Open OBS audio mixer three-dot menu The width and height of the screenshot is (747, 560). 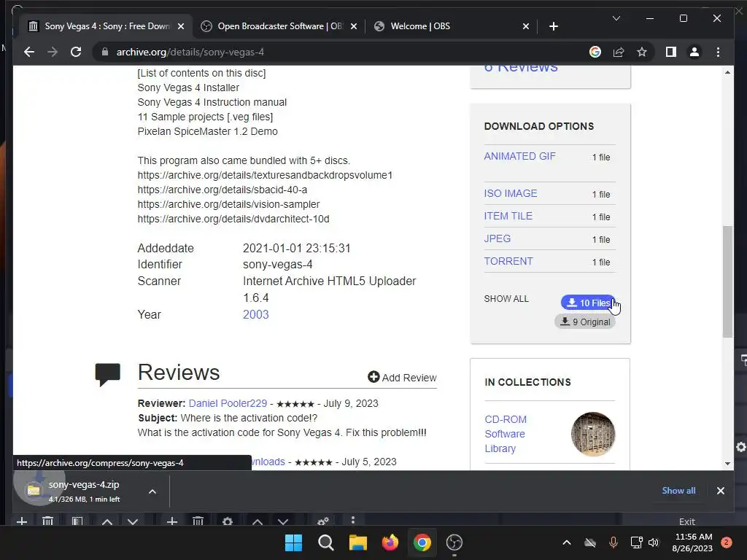(352, 521)
